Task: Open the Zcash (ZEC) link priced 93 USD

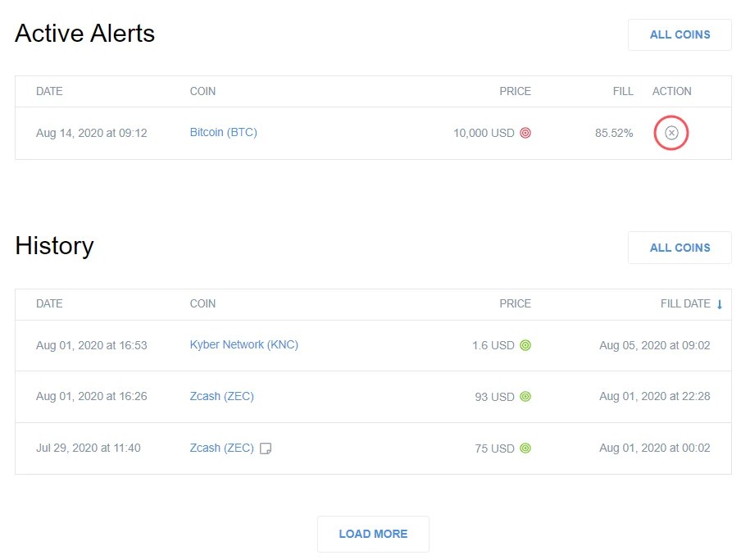Action: pyautogui.click(x=221, y=396)
